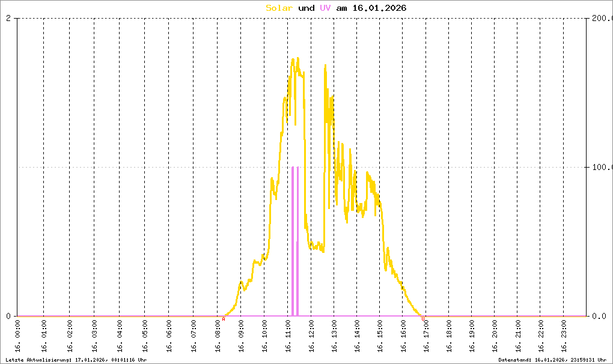The width and height of the screenshot is (613, 364).
Task: Click the time label '16. 05:00'
Action: (x=145, y=336)
